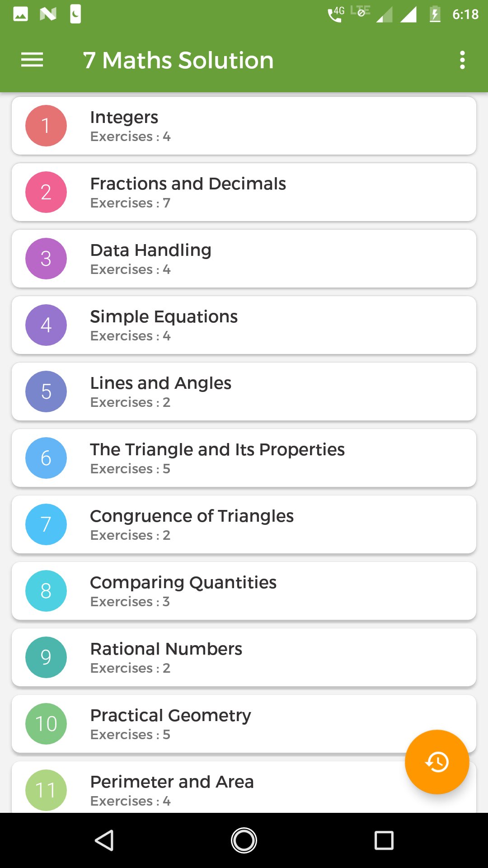Screen dimensions: 488x868
Task: Open the hamburger navigation menu
Action: pyautogui.click(x=32, y=60)
